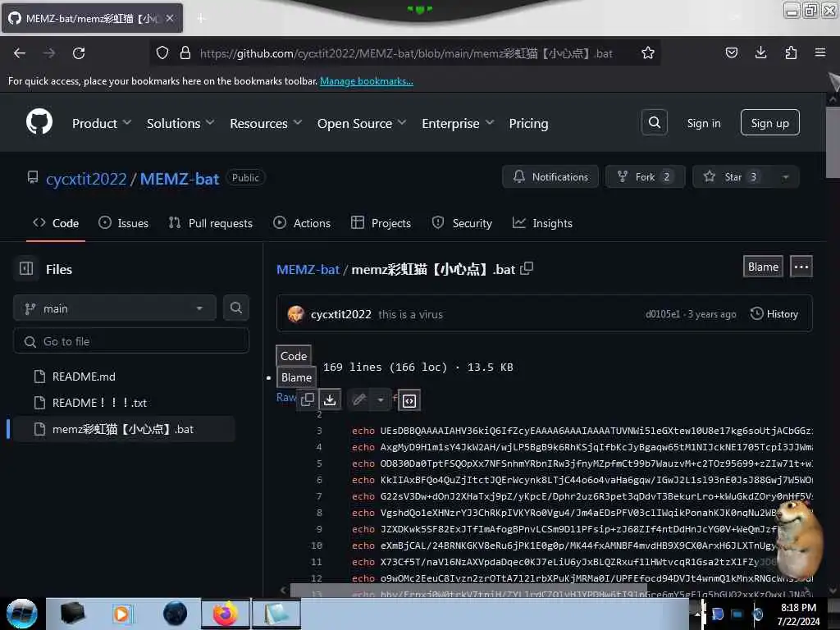The height and width of the screenshot is (630, 840).
Task: Open the Raw file link
Action: click(285, 397)
